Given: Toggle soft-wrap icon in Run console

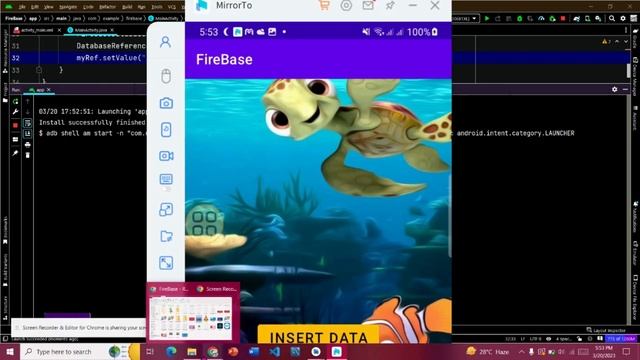Looking at the screenshot, I should point(27,123).
